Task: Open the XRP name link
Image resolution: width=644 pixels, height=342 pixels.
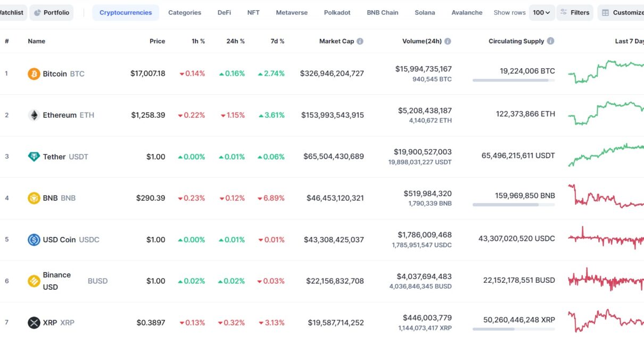Action: pos(59,322)
